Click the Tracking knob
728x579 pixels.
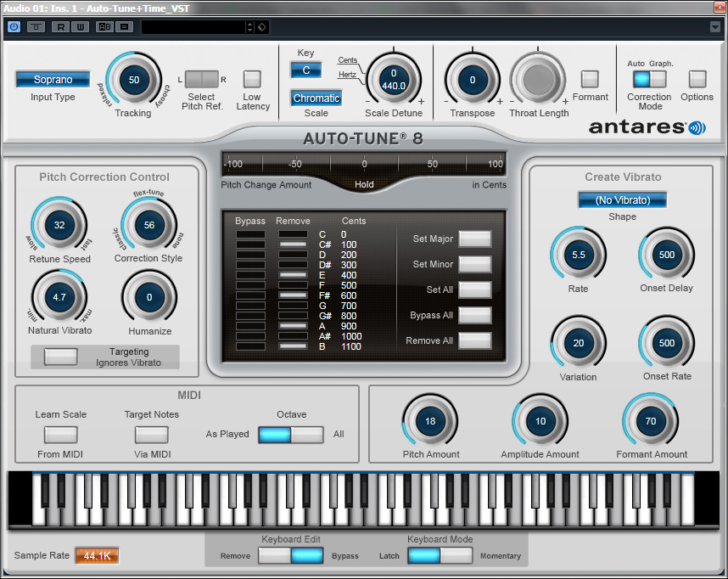134,80
